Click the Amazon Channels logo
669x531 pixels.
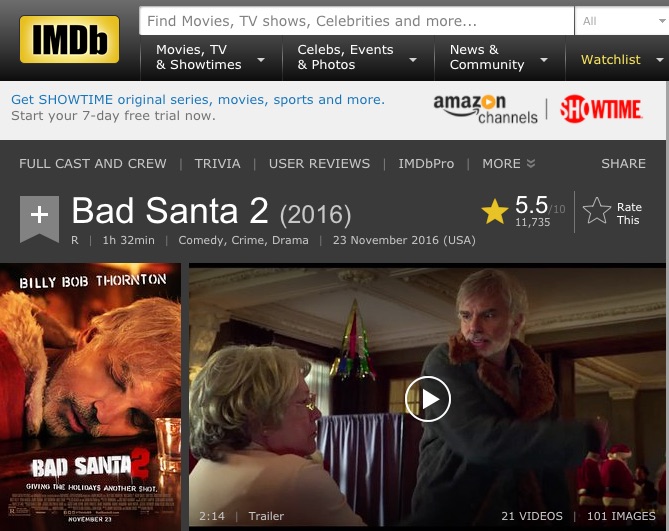485,110
